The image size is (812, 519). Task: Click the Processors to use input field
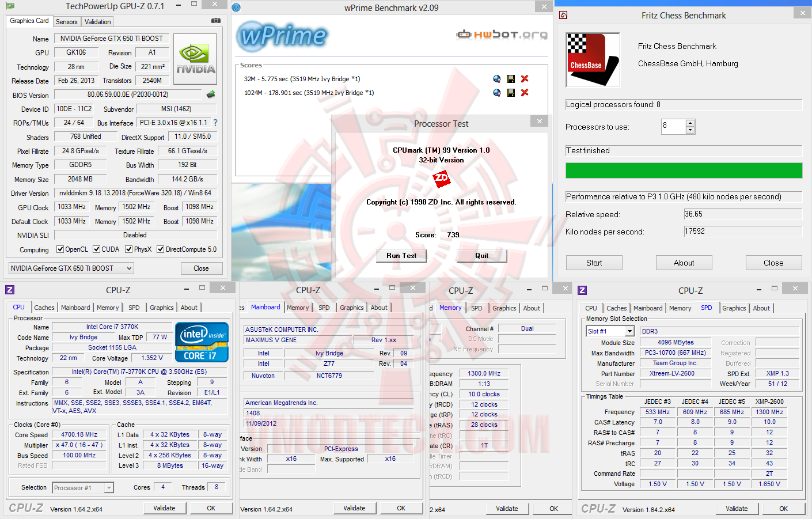click(673, 126)
